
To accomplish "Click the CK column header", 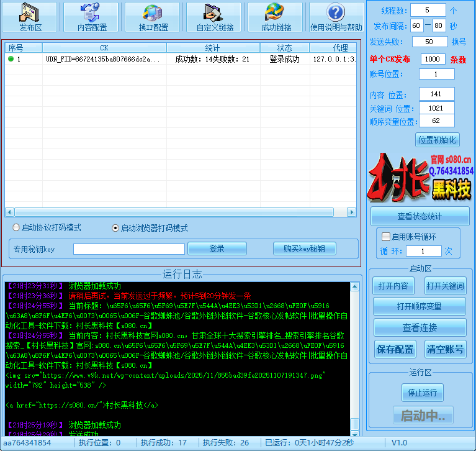I will 104,48.
